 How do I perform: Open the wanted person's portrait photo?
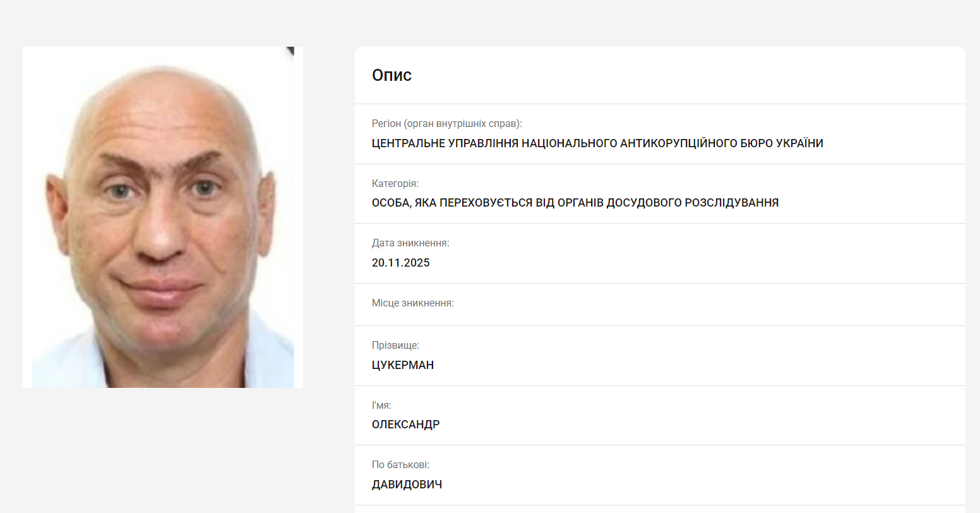point(163,217)
